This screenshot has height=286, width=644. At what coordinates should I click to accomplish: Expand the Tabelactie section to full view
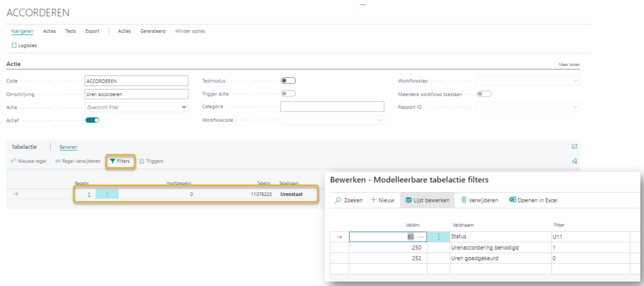(574, 147)
